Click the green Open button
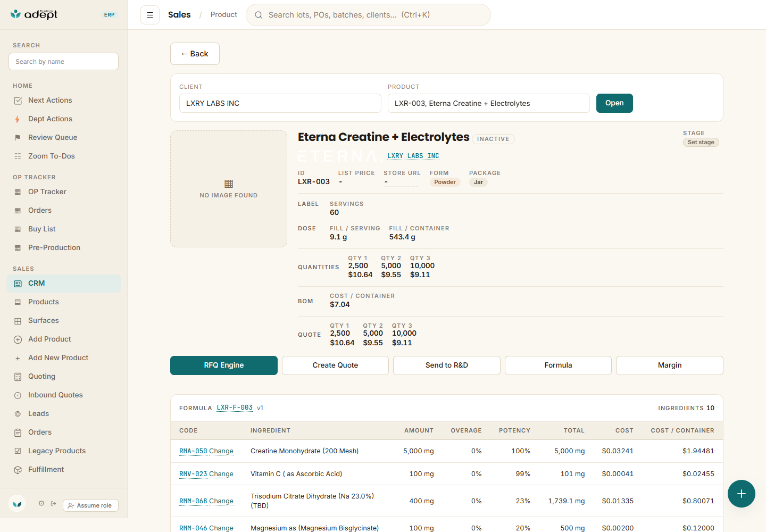 pos(614,103)
